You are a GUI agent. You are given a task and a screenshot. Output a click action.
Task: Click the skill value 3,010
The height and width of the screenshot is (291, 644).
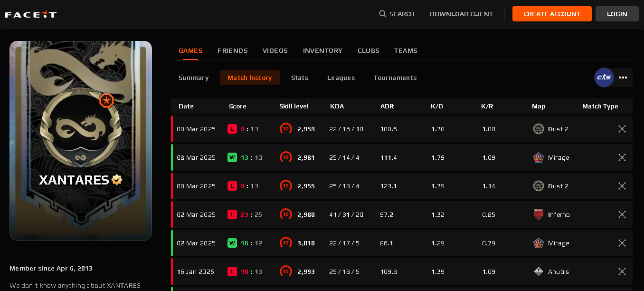(x=306, y=243)
